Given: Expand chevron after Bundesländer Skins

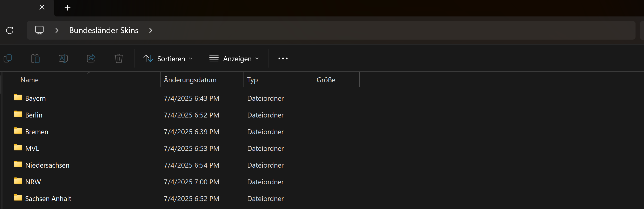Looking at the screenshot, I should point(151,30).
